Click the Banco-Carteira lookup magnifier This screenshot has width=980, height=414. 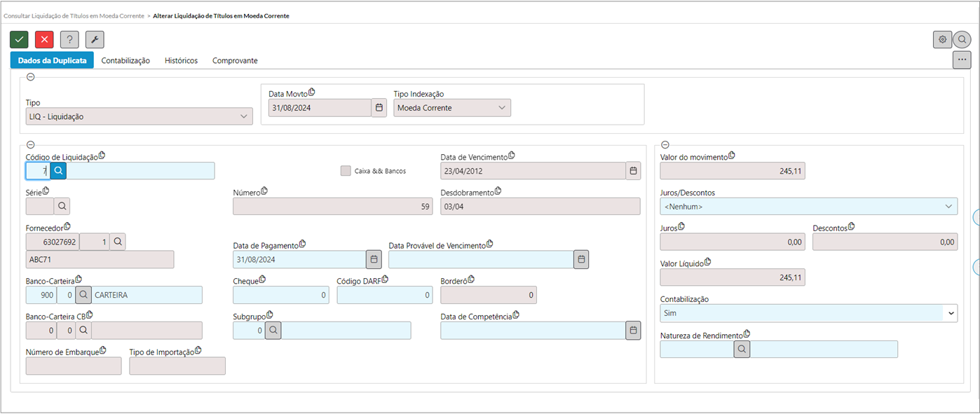(x=83, y=295)
